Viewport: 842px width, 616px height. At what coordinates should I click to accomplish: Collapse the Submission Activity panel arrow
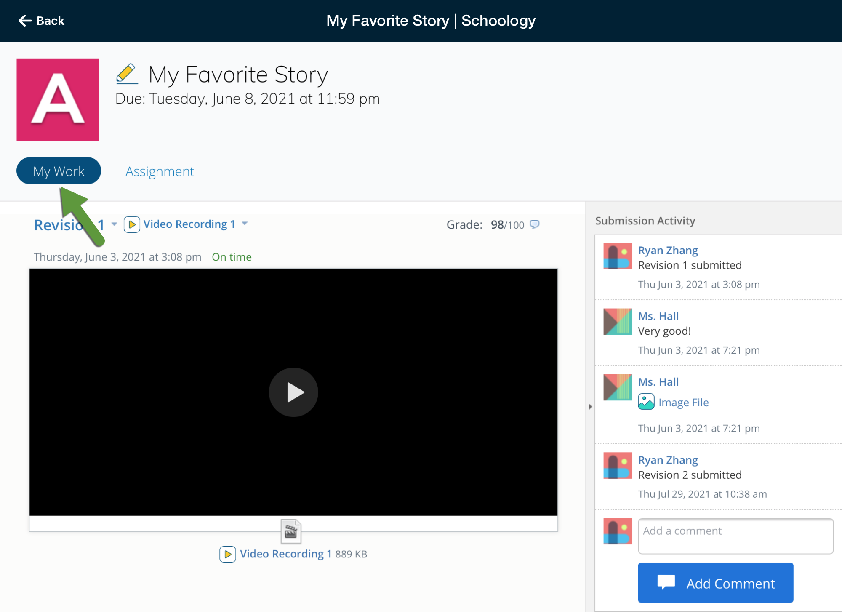(590, 407)
